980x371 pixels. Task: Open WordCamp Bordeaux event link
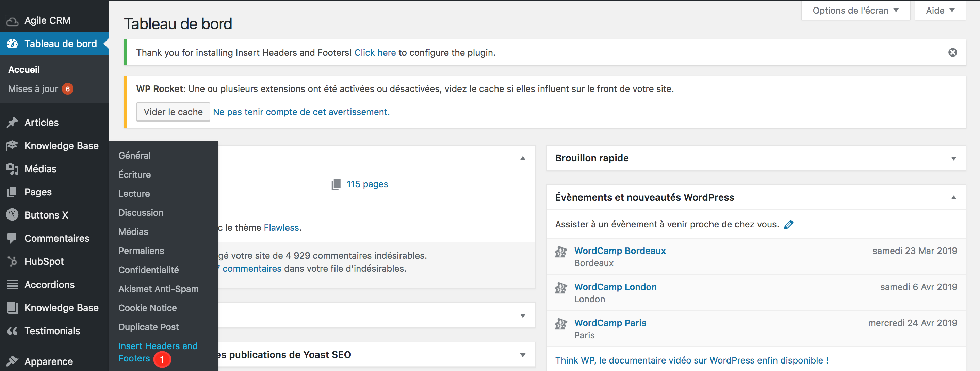click(x=620, y=251)
